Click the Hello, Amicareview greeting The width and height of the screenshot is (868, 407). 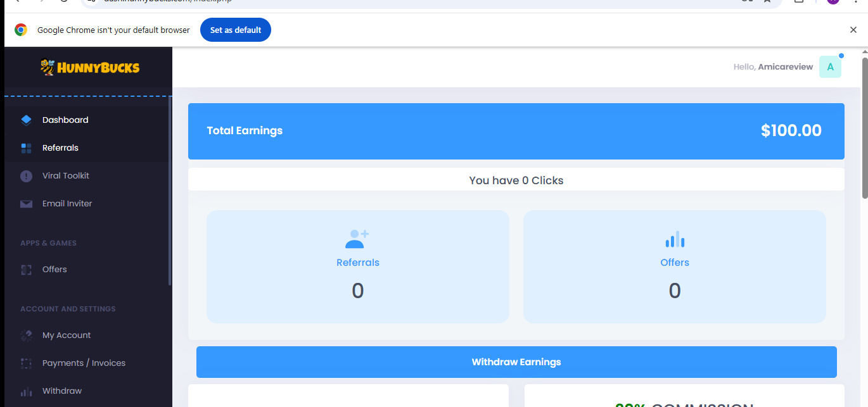pyautogui.click(x=773, y=67)
